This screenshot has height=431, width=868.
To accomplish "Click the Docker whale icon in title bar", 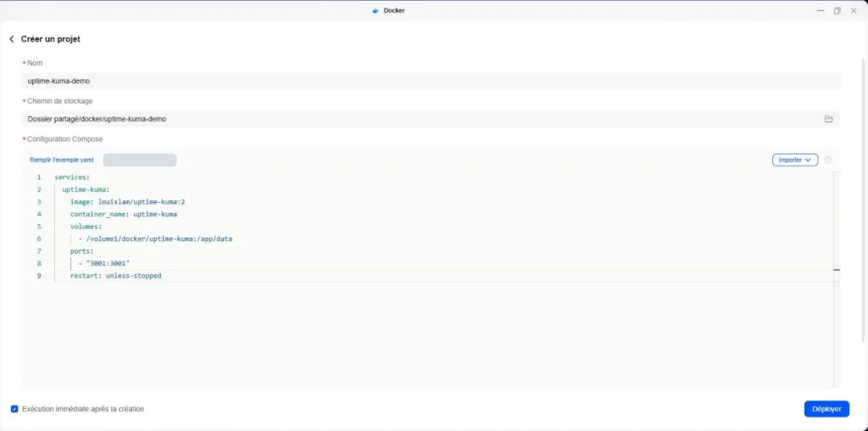I will 376,10.
